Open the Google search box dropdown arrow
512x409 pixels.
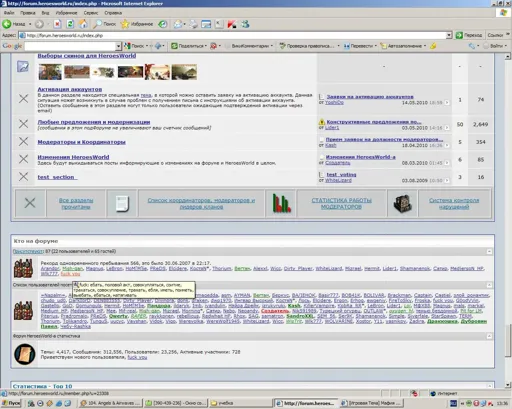(118, 46)
